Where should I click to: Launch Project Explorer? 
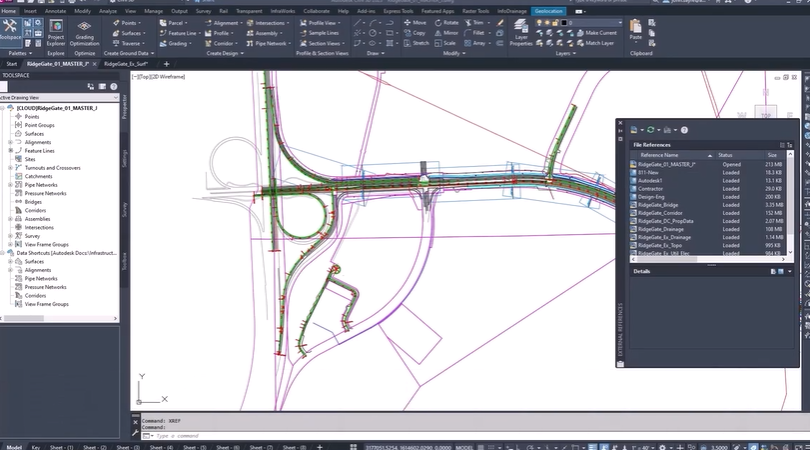(56, 33)
